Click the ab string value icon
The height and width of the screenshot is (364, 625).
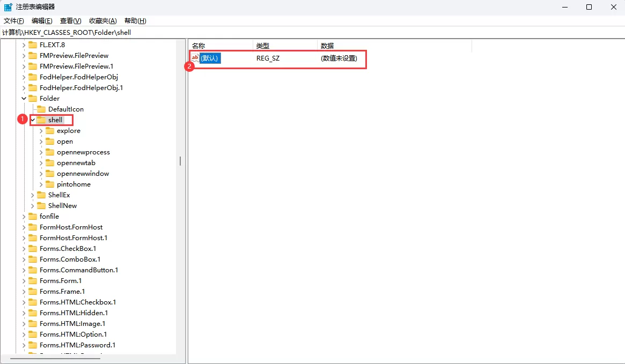pyautogui.click(x=194, y=58)
